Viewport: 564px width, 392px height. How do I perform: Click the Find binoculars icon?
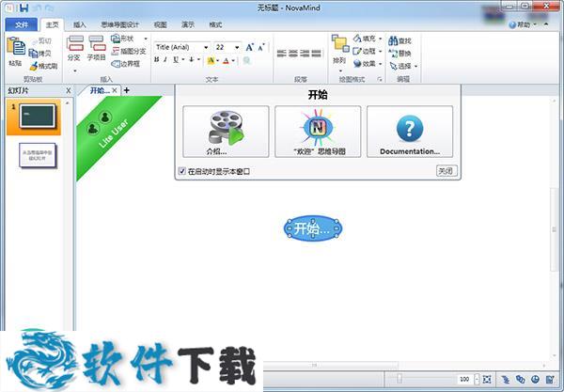pos(393,40)
